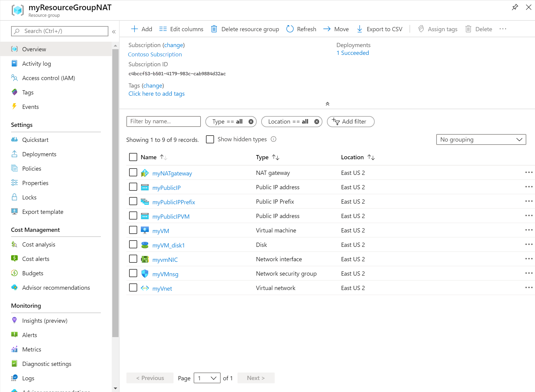Click the Delete resource group trash icon

214,29
